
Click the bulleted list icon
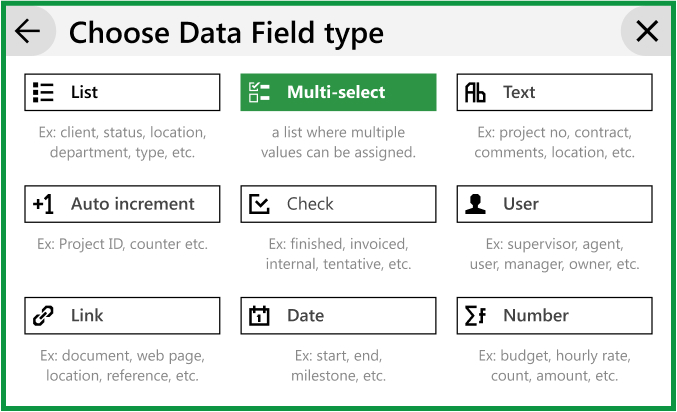coord(43,93)
